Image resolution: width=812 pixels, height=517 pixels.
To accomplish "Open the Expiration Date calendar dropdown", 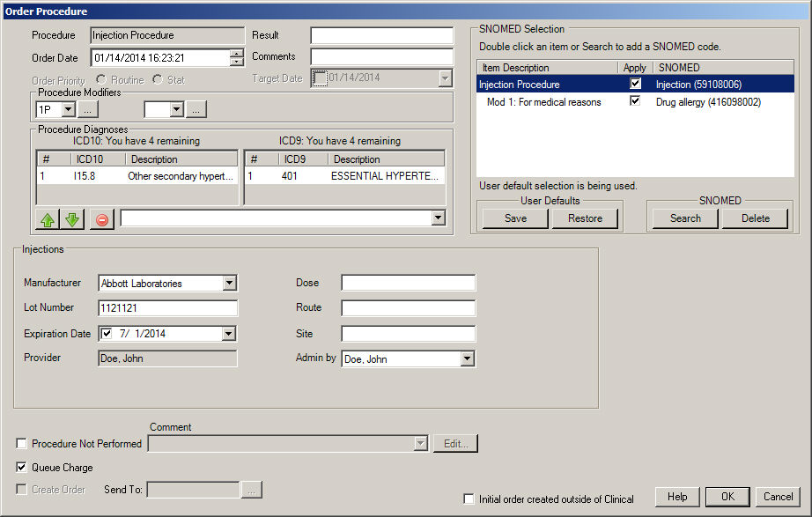I will click(229, 334).
